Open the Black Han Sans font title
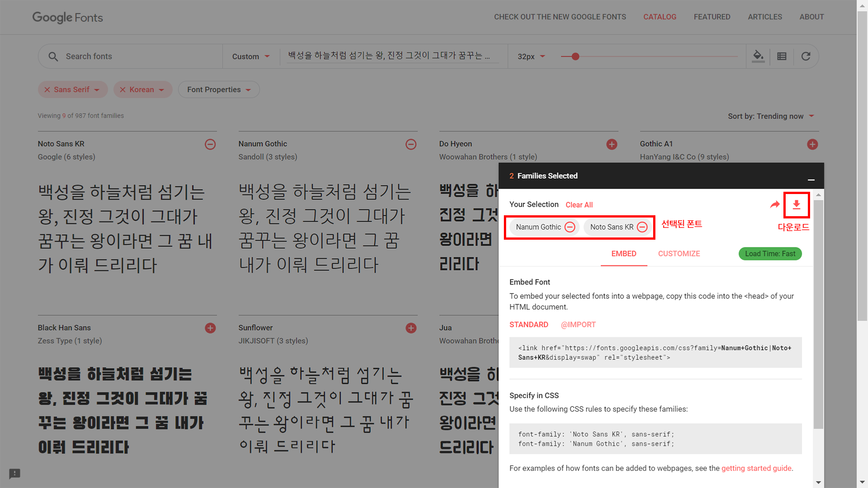The height and width of the screenshot is (488, 868). [x=64, y=327]
